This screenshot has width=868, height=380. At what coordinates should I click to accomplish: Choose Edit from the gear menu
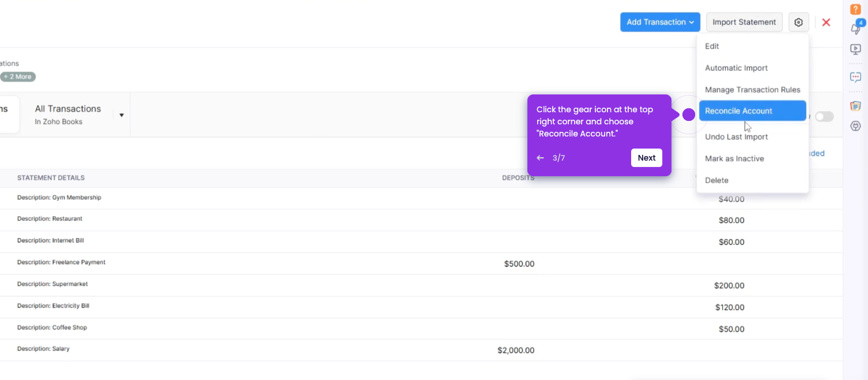pos(752,46)
